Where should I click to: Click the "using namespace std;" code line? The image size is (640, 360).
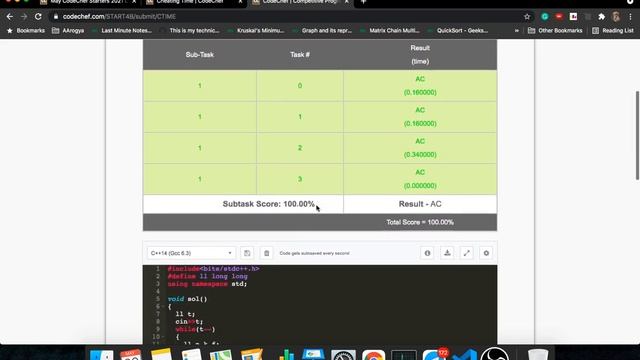pos(207,284)
